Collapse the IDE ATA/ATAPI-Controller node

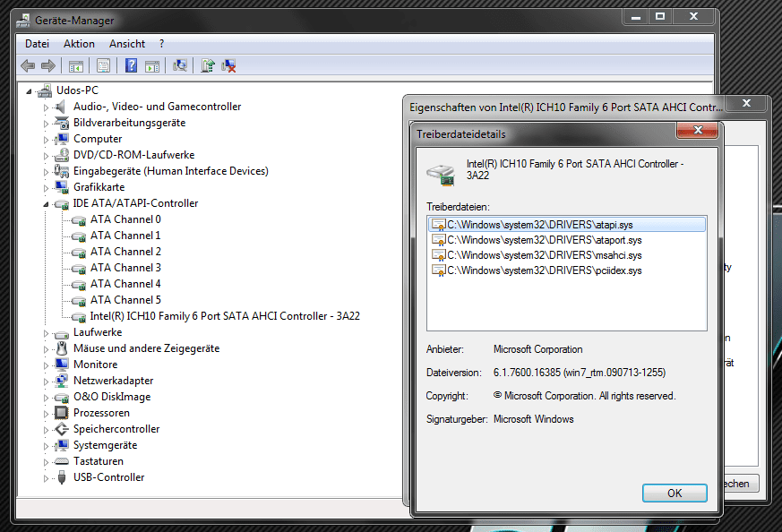pos(46,204)
